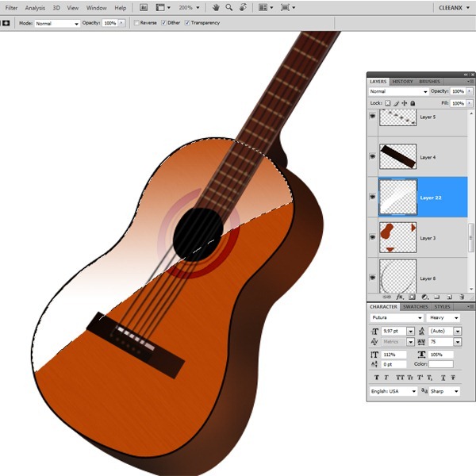Lock transparent pixels in Layers panel
The height and width of the screenshot is (476, 476).
[388, 103]
